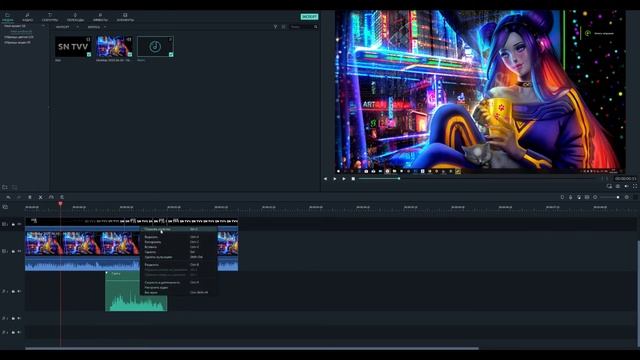Lock the first audio track
Screen dimensions: 640x360
point(13,291)
